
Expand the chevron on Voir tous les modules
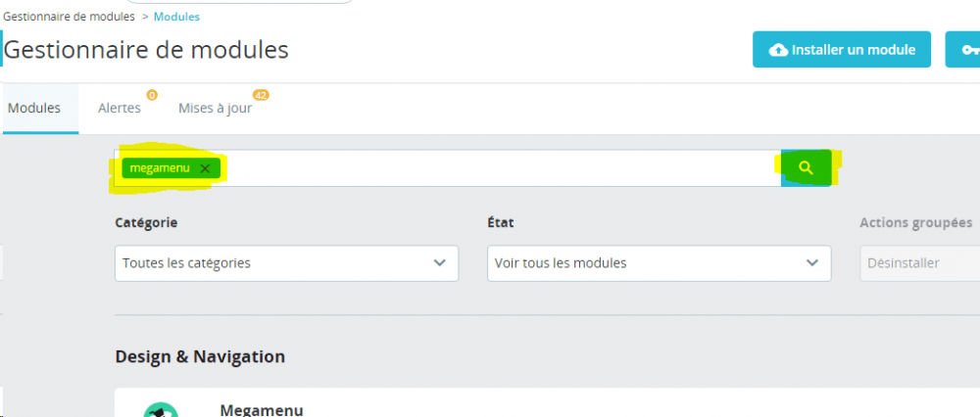[811, 263]
